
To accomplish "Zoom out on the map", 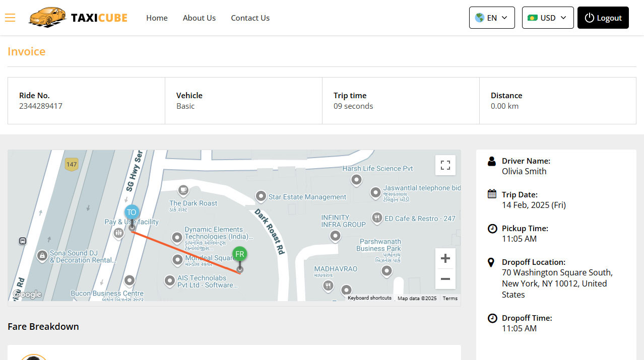I will click(x=445, y=278).
